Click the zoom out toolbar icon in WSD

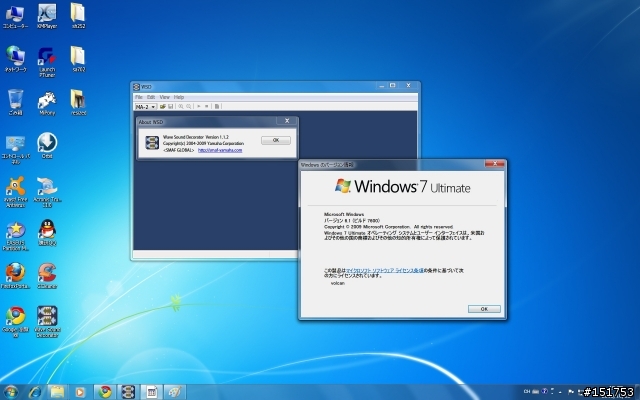(189, 107)
